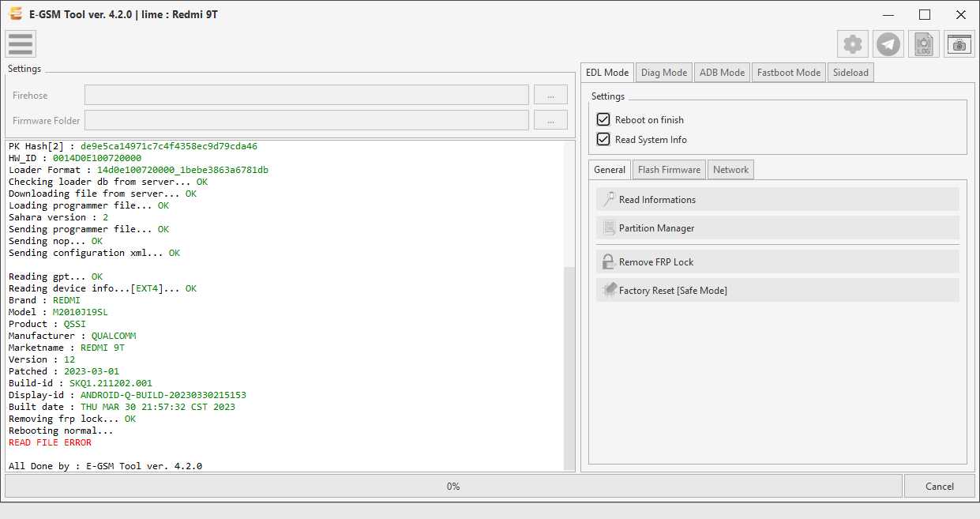Viewport: 980px width, 519px height.
Task: Click the log output scrollbar
Action: (x=569, y=307)
